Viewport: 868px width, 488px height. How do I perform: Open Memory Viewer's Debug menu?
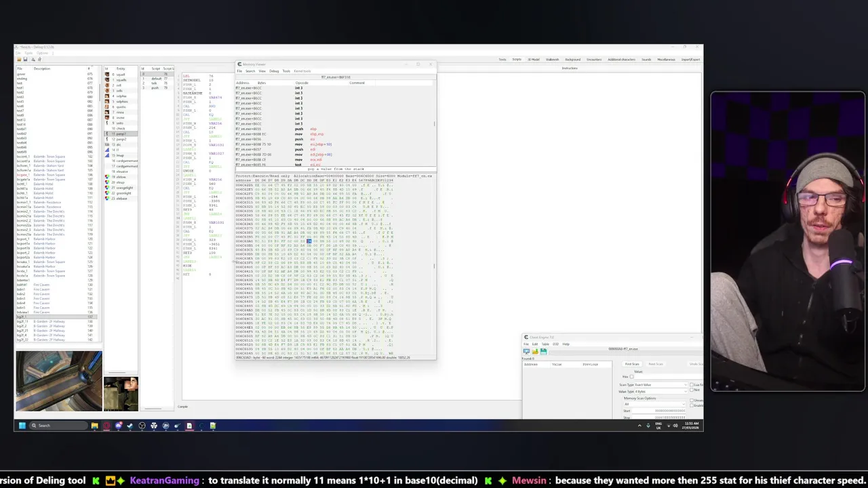[x=274, y=71]
